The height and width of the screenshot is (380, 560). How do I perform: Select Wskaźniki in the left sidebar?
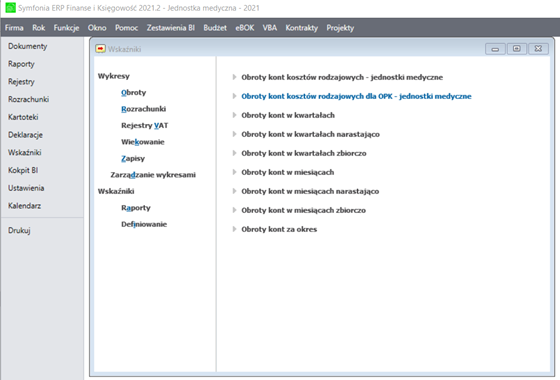tap(25, 152)
